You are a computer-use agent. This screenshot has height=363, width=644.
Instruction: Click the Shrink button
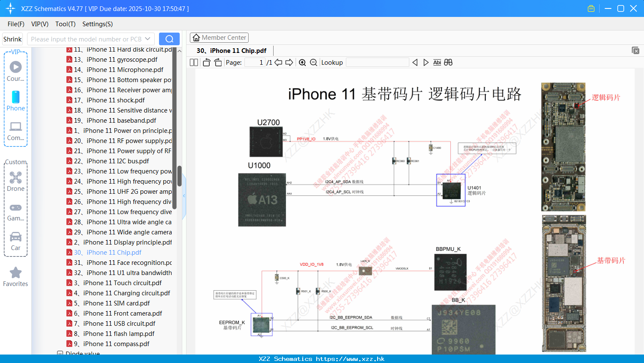[13, 39]
